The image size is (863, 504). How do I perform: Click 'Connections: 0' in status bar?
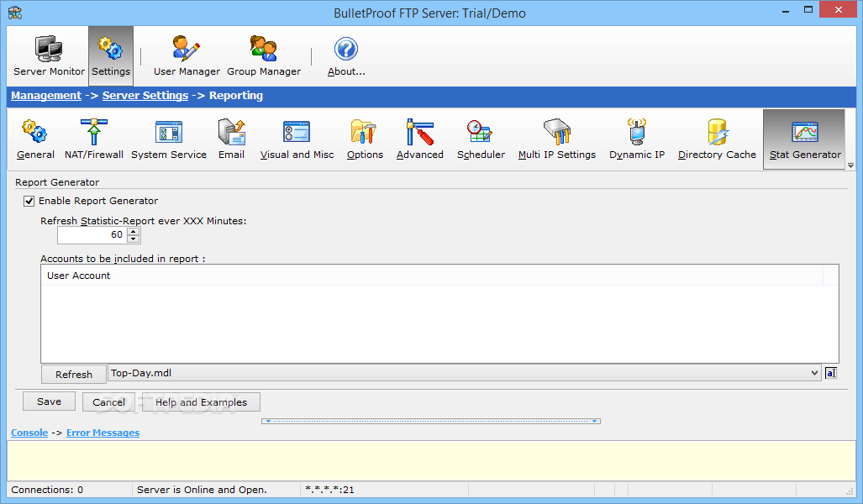47,490
